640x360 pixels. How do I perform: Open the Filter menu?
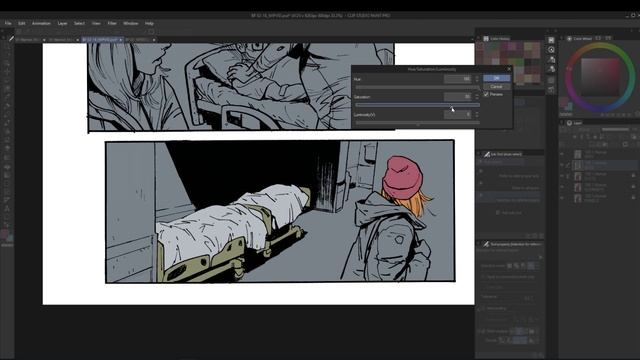tap(112, 23)
